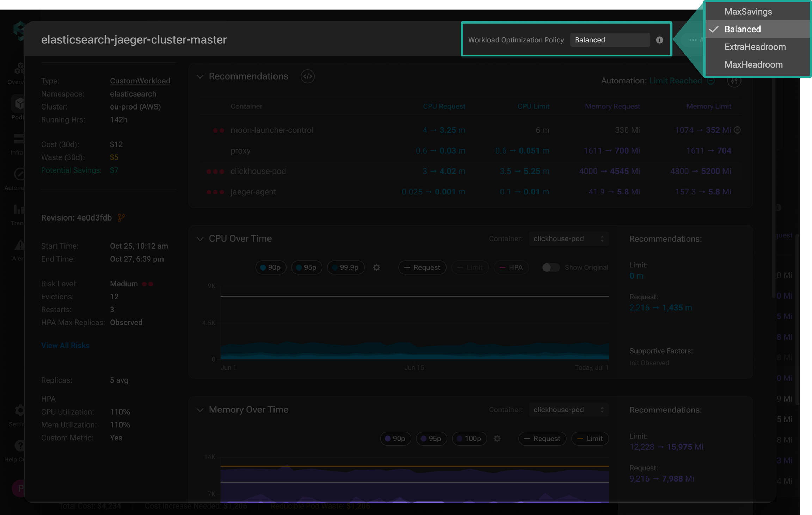Select MaxSavings policy option
This screenshot has width=812, height=515.
click(748, 12)
